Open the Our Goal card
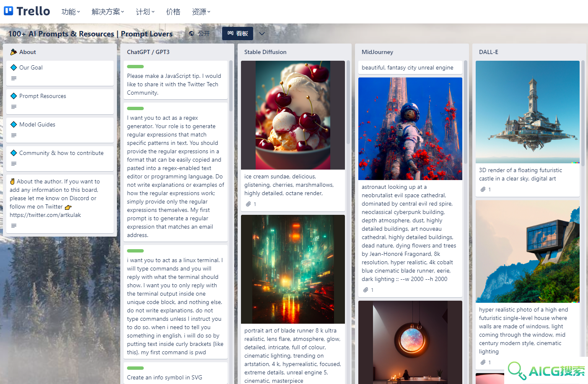588x384 pixels. tap(60, 73)
